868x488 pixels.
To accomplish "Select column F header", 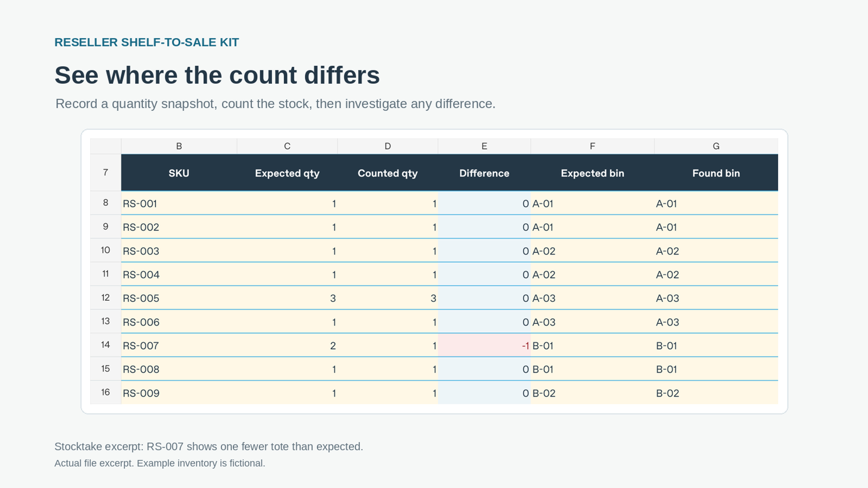I will click(592, 146).
